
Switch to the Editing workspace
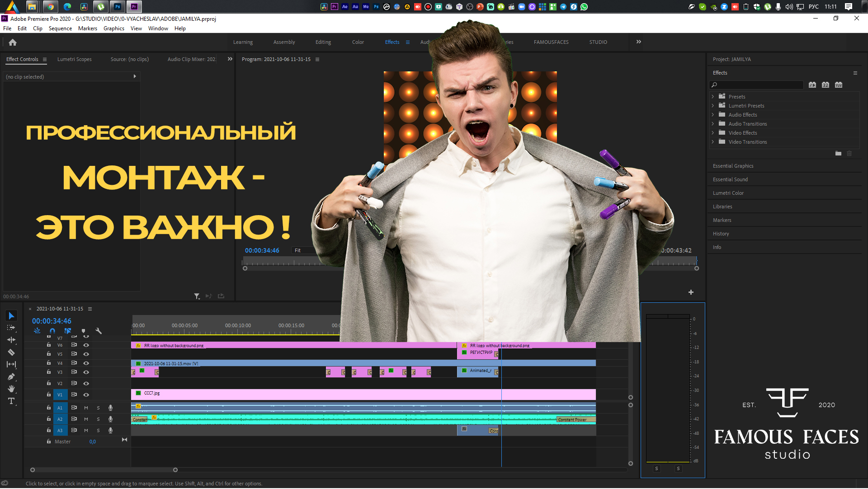(323, 42)
